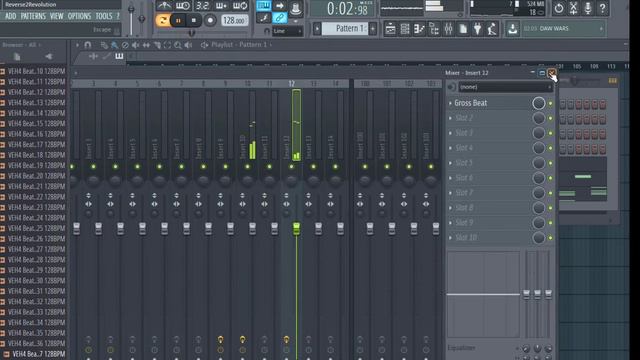Click the wait-for-input icon
This screenshot has width=640, height=360.
[x=182, y=6]
